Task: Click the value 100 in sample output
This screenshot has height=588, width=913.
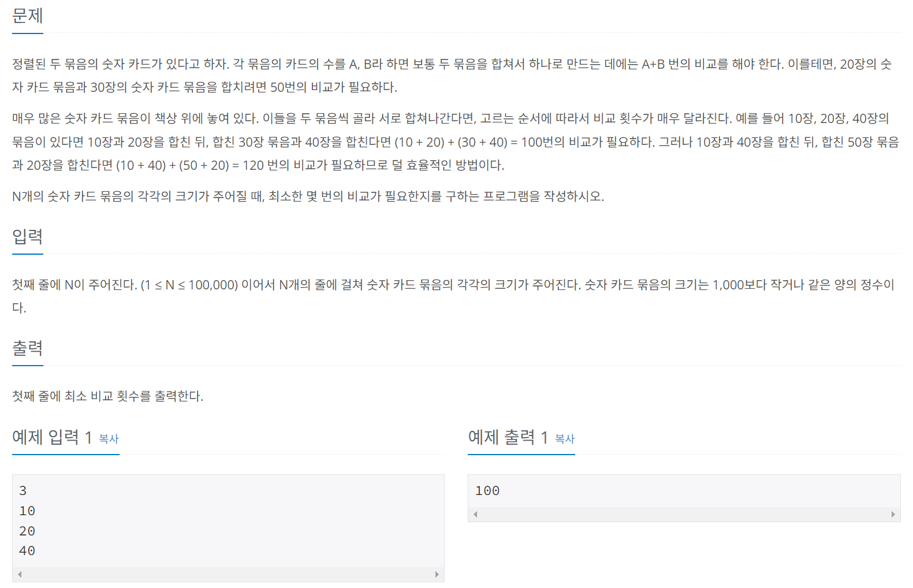Action: click(487, 491)
